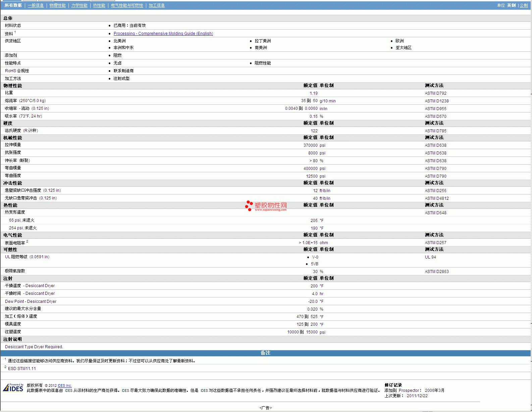Click the Prospector link in revision history
This screenshot has width=532, height=412.
click(x=409, y=391)
